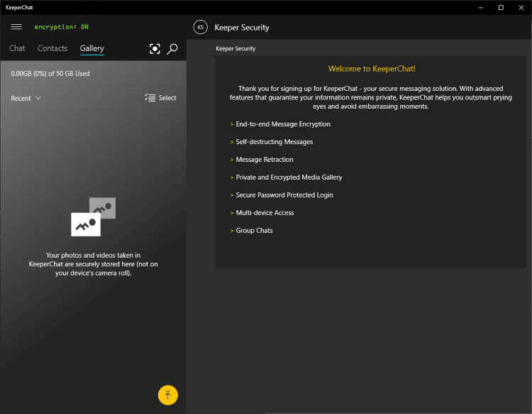532x414 pixels.
Task: Click the KS avatar circle
Action: point(201,27)
